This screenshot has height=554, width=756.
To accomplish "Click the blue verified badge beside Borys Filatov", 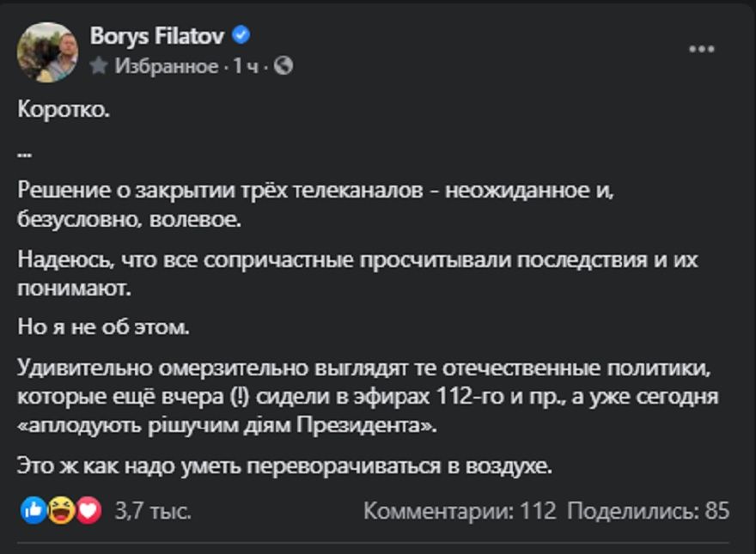I will [241, 36].
